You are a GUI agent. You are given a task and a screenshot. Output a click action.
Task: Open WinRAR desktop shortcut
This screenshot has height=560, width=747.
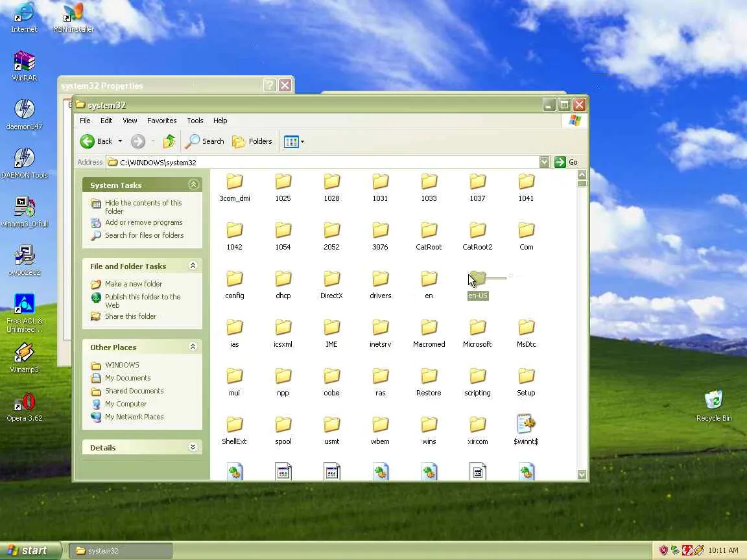click(24, 66)
